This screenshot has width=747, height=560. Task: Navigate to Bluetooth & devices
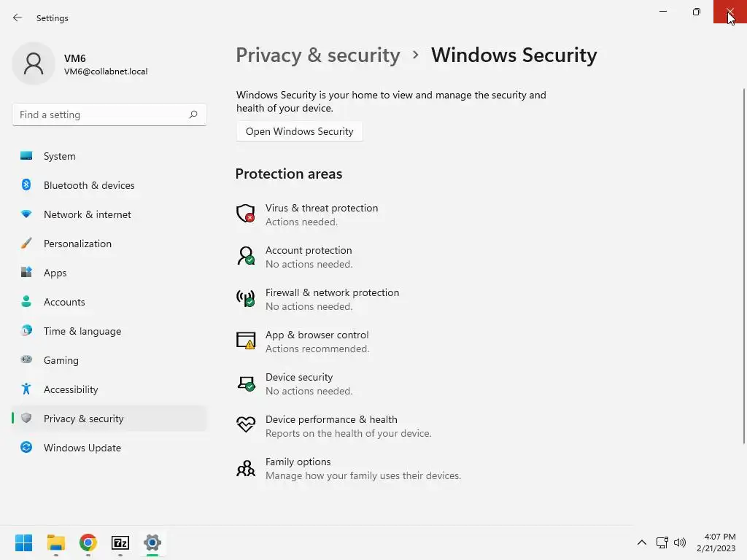click(89, 185)
